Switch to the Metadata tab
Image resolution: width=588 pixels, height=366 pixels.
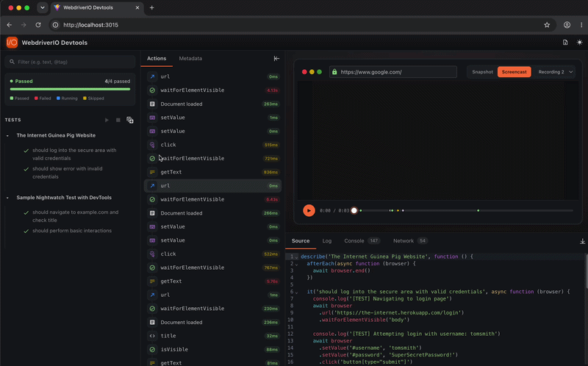(x=190, y=59)
